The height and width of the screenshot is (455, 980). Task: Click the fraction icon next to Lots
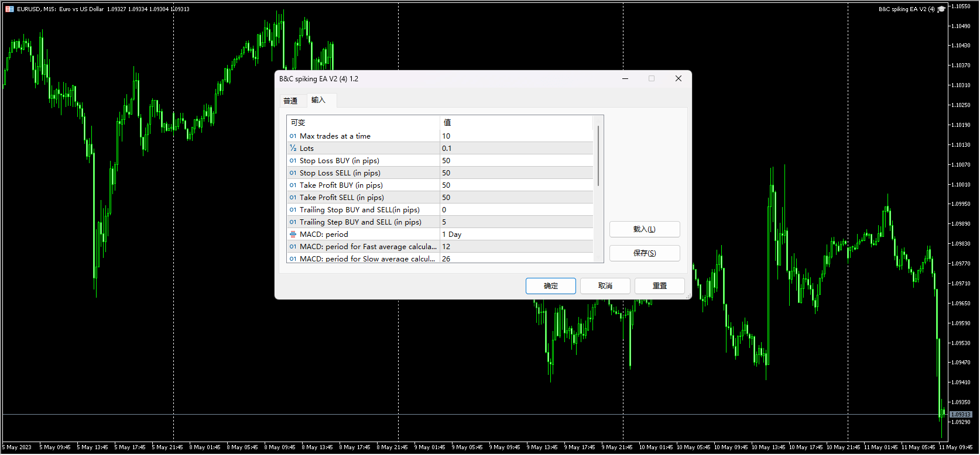(x=293, y=149)
